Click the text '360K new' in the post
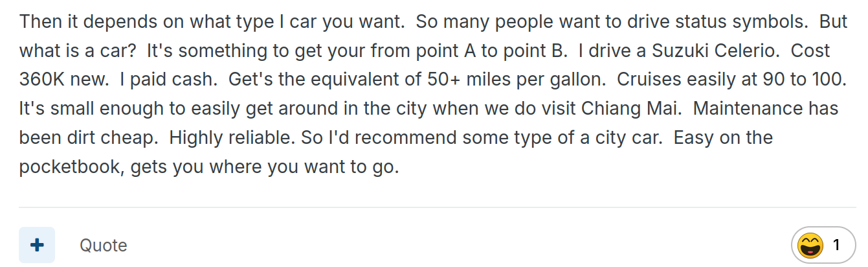This screenshot has height=267, width=868. click(x=63, y=80)
